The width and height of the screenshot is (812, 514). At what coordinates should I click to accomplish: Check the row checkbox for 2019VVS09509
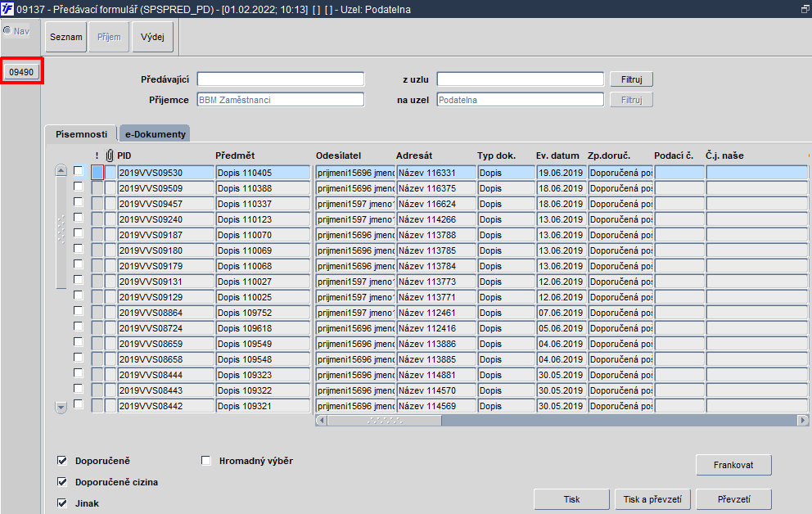(x=79, y=187)
